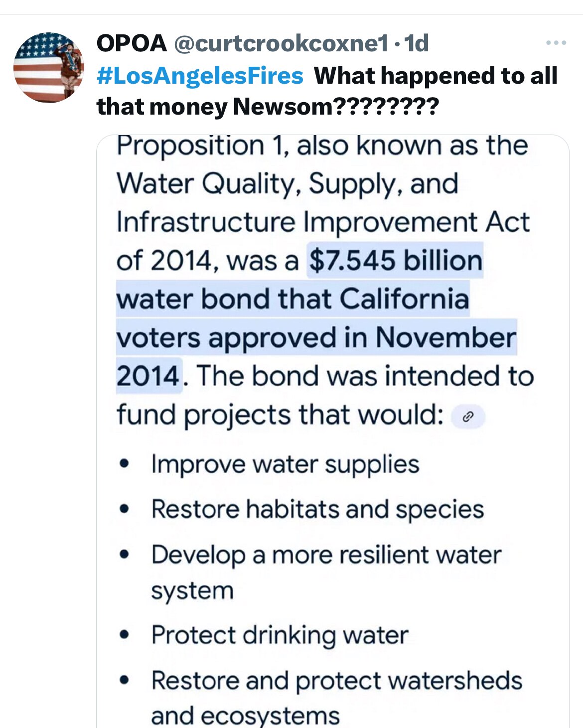Click 'Water Quality, Supply, and' text line
The height and width of the screenshot is (728, 583).
(x=288, y=184)
